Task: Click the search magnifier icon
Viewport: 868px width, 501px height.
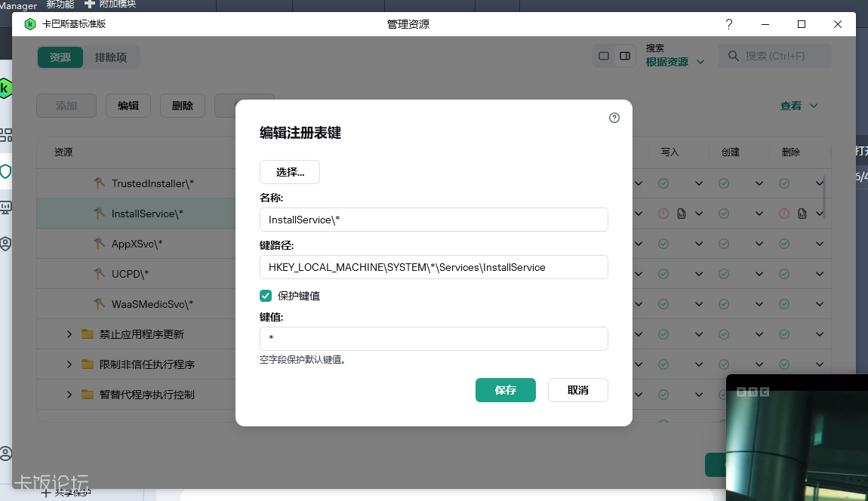Action: click(x=734, y=56)
